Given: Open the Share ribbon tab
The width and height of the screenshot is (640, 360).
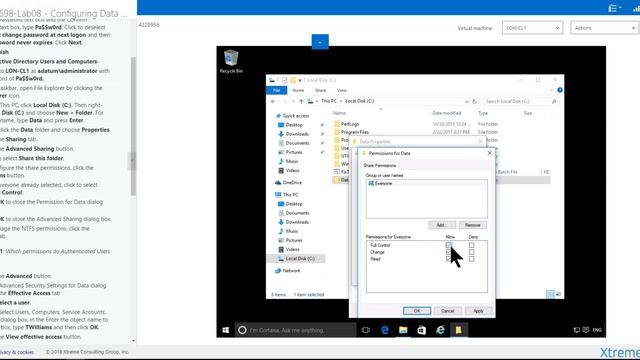Looking at the screenshot, I should coord(320,90).
